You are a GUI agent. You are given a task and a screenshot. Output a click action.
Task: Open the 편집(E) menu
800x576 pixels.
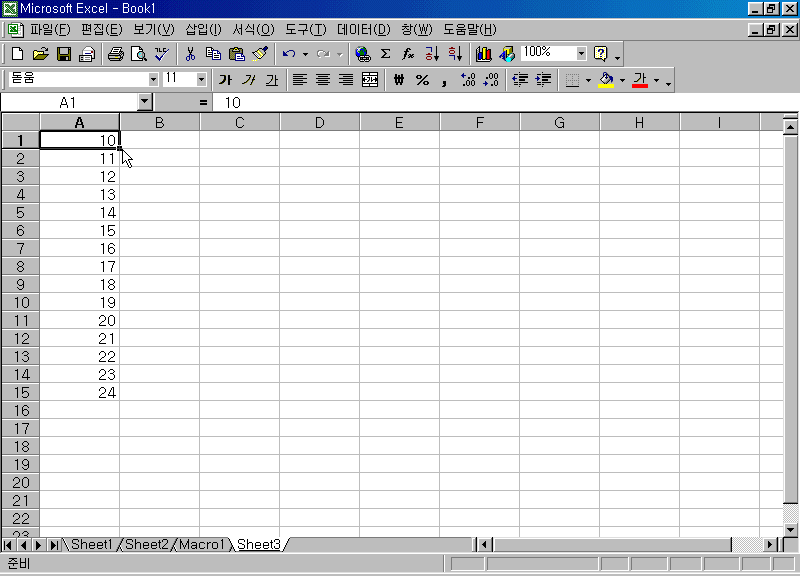[x=102, y=30]
